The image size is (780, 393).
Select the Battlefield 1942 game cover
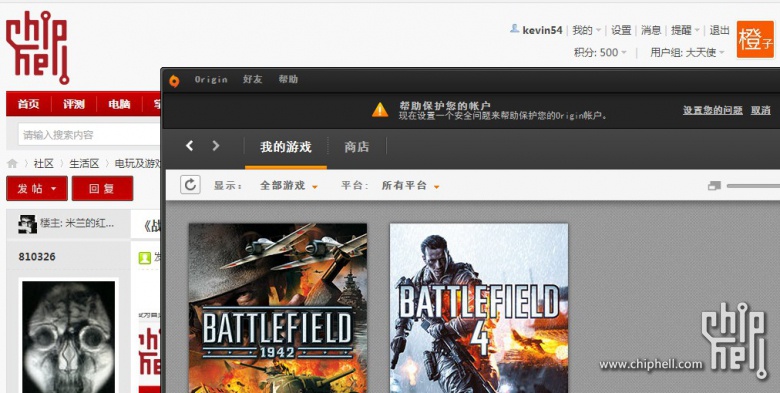tap(278, 308)
